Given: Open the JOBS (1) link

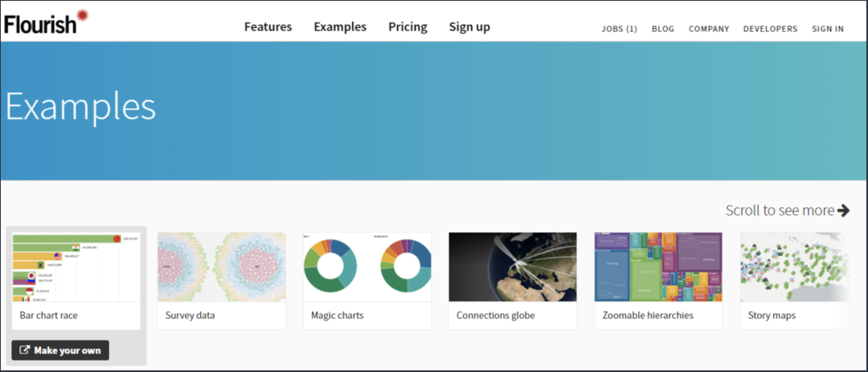Looking at the screenshot, I should pyautogui.click(x=620, y=29).
